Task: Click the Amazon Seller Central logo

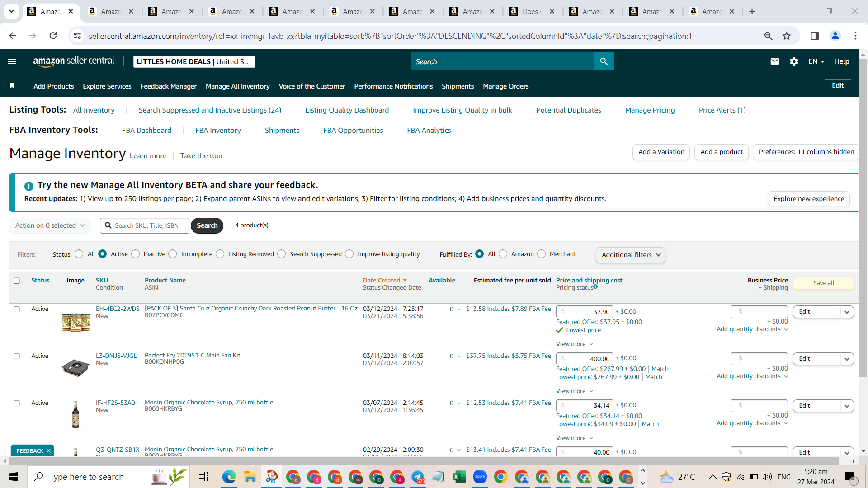Action: 74,61
